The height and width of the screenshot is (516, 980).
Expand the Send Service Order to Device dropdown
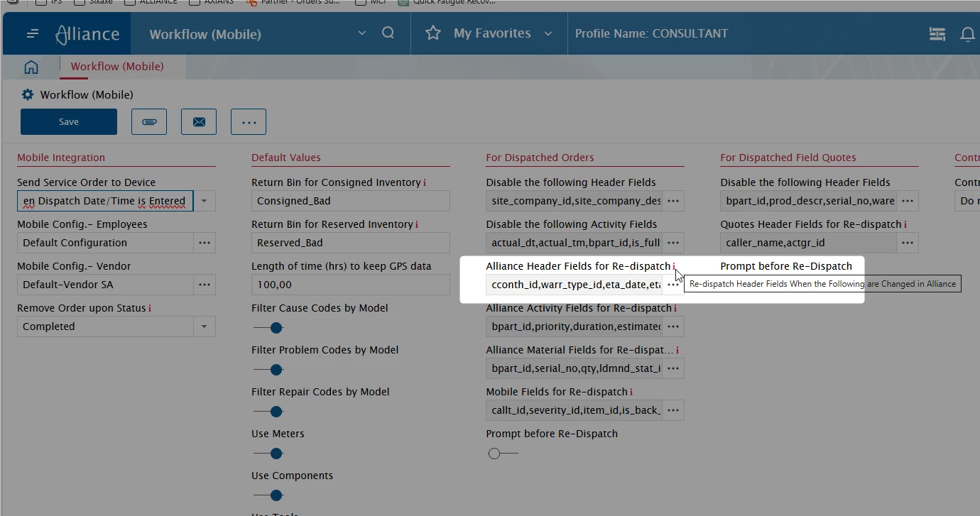click(x=204, y=201)
